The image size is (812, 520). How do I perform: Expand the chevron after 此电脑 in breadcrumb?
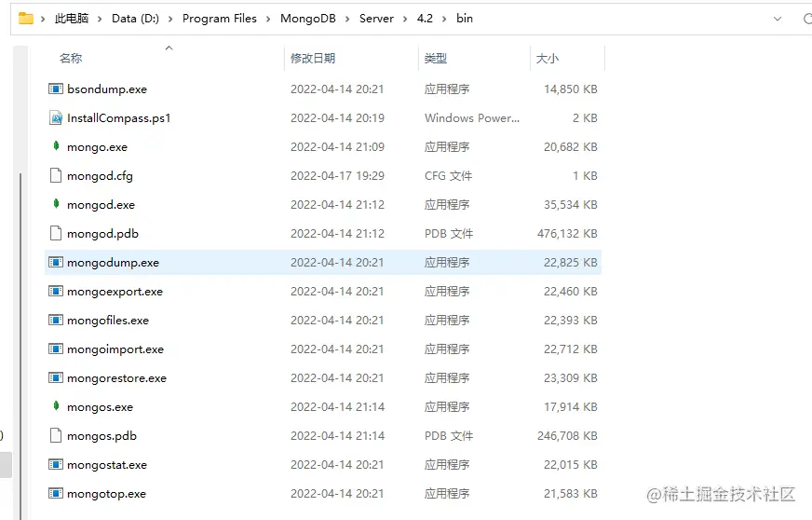click(100, 19)
